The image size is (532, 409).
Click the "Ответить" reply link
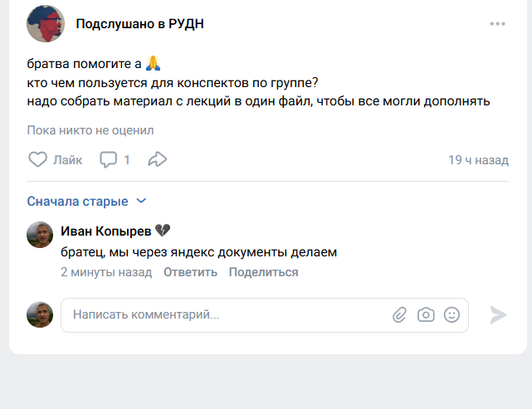[x=190, y=272]
